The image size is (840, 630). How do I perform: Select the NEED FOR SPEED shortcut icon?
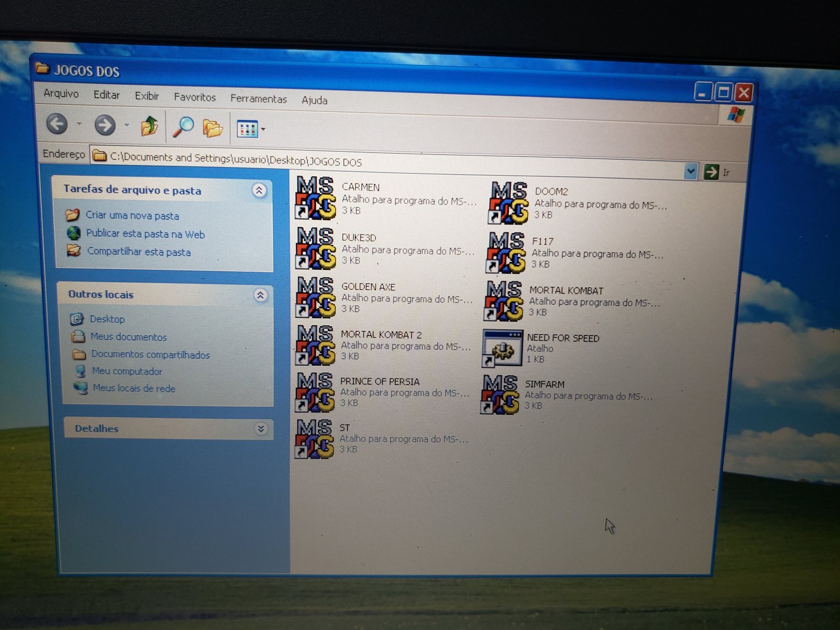pyautogui.click(x=502, y=348)
